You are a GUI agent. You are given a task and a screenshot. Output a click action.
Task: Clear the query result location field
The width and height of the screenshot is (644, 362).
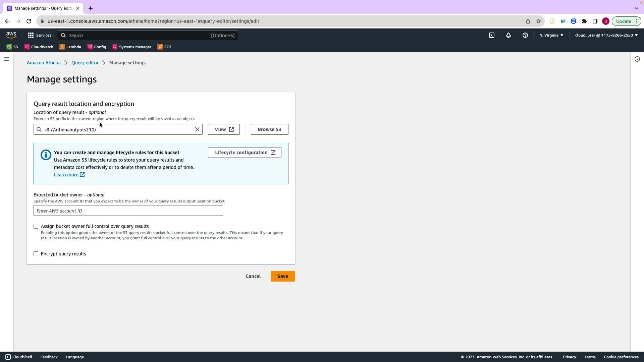click(197, 129)
